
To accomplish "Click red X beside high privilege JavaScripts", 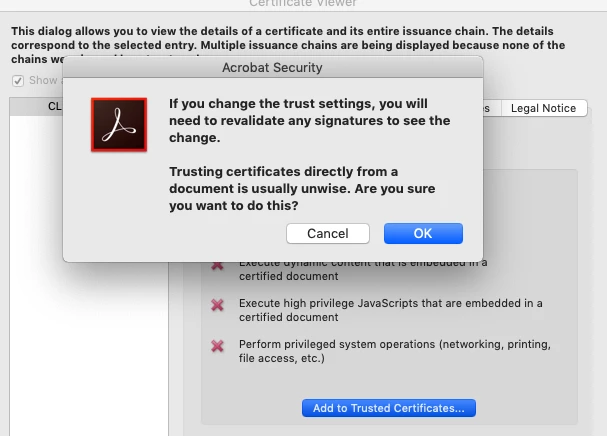I will (218, 305).
